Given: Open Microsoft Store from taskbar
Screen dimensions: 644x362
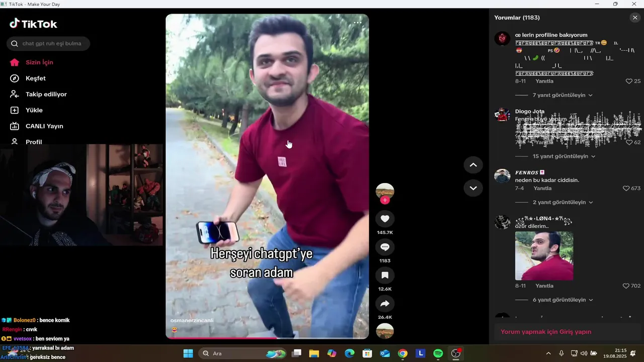Looking at the screenshot, I should (367, 353).
